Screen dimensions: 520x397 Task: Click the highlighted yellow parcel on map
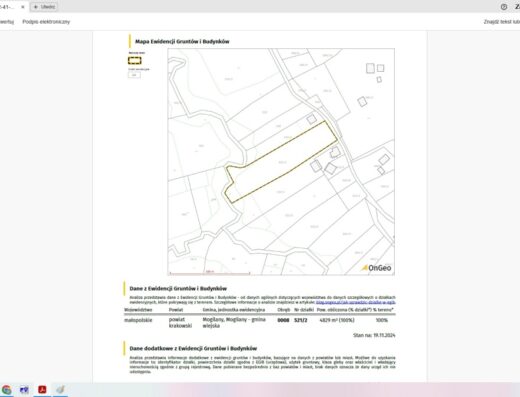point(282,162)
